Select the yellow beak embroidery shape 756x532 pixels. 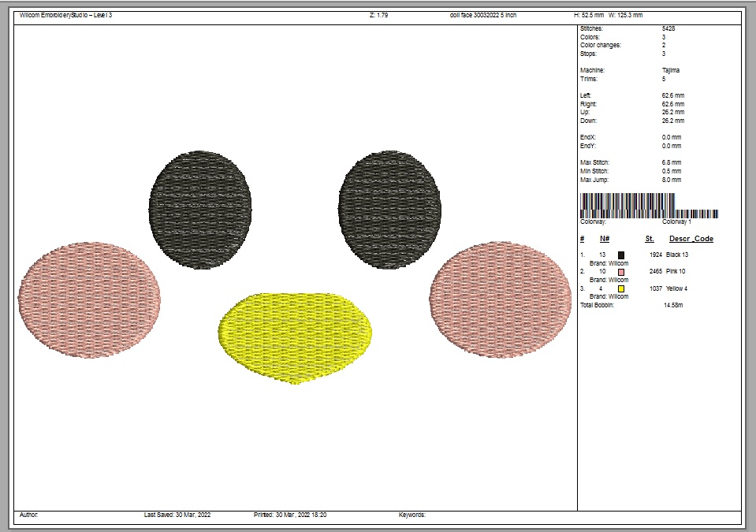294,336
